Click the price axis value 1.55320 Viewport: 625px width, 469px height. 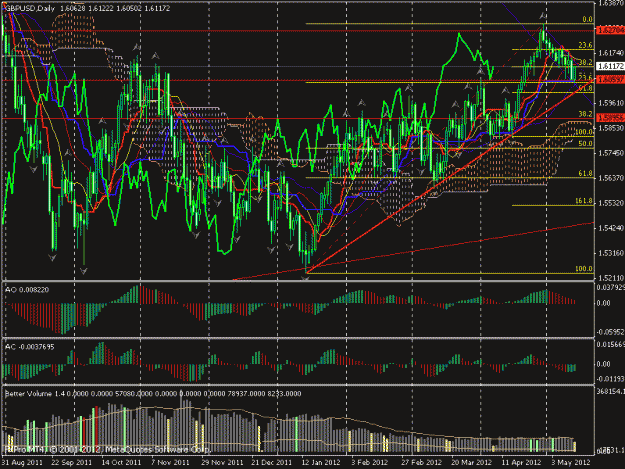[x=610, y=203]
